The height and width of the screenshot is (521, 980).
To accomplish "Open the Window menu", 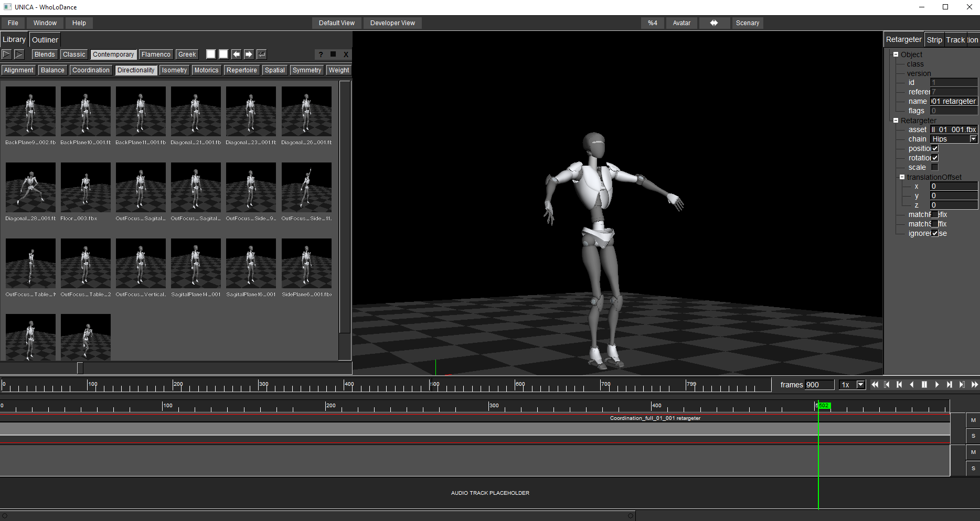I will click(45, 23).
